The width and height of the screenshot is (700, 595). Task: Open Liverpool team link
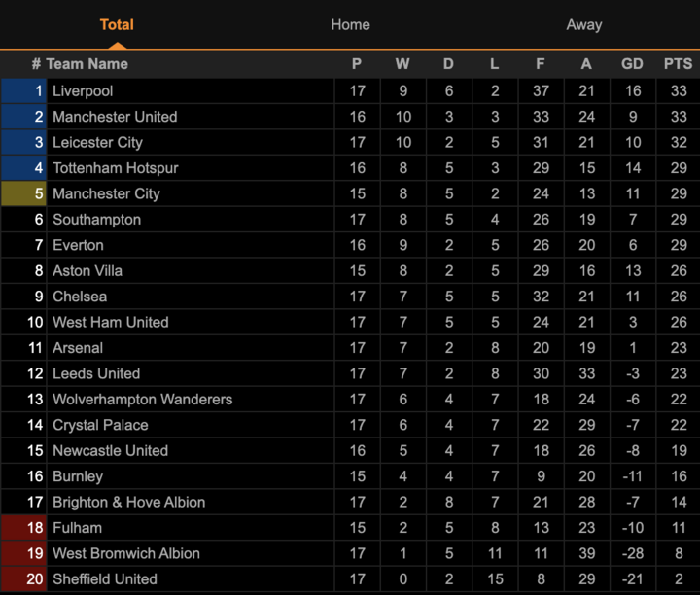click(x=83, y=91)
